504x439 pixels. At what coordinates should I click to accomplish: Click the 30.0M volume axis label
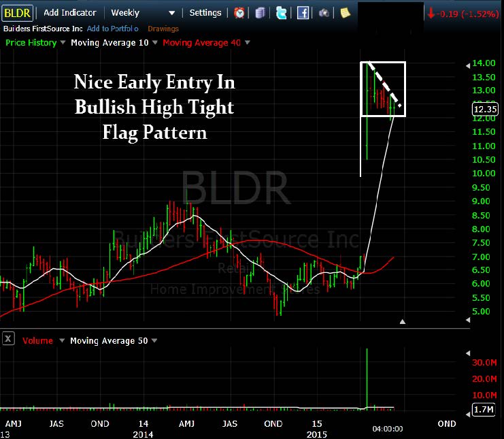[x=484, y=363]
